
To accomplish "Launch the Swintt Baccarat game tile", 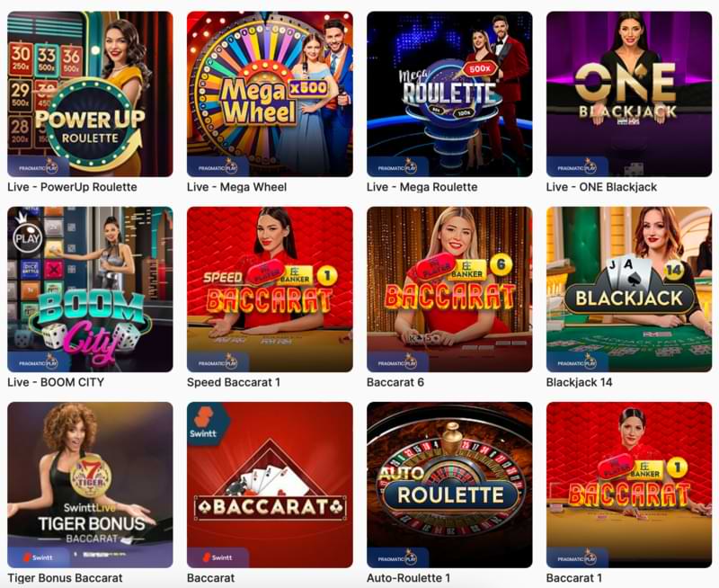I will [x=271, y=486].
